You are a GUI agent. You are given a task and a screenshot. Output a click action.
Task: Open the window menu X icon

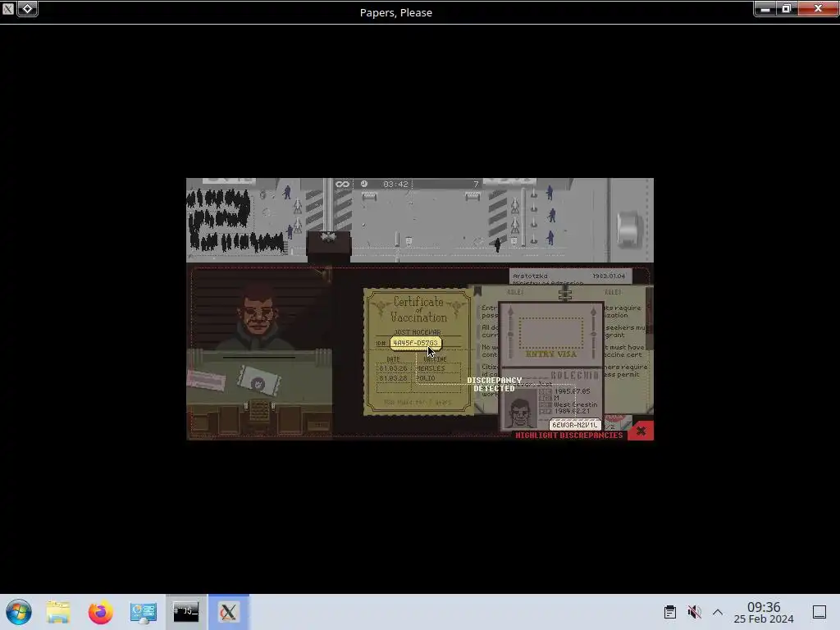coord(8,8)
